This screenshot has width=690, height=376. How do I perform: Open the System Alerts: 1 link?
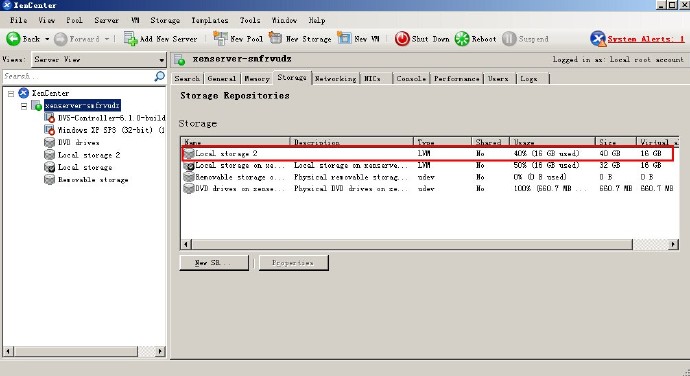646,39
